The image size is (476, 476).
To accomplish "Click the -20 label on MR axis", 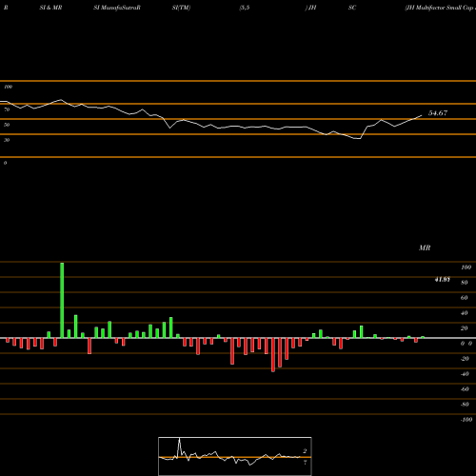I will (465, 359).
